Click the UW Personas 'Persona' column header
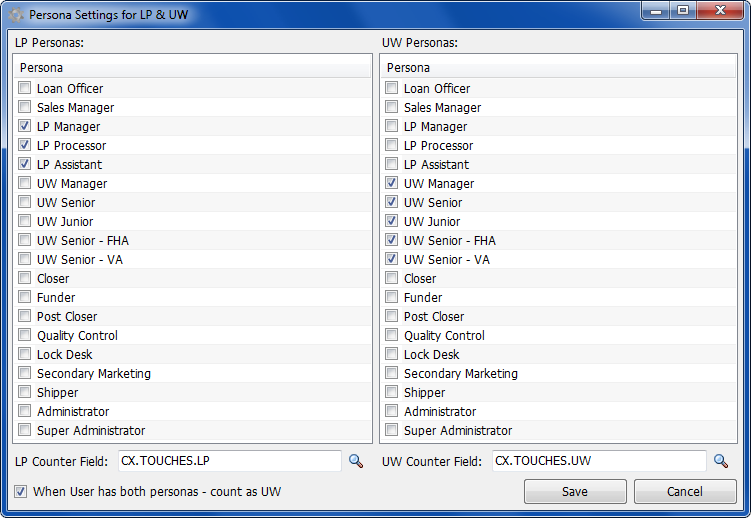The image size is (751, 518). [558, 68]
